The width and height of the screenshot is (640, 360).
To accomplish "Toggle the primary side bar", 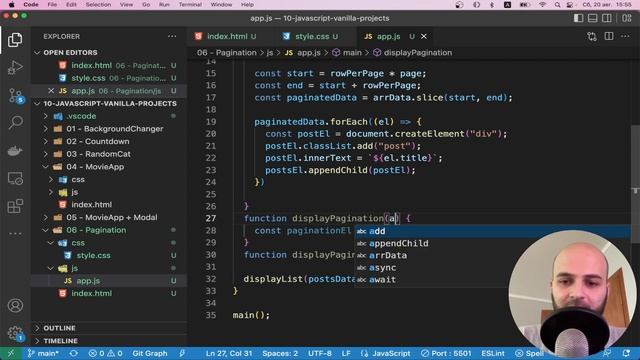I will (x=578, y=18).
